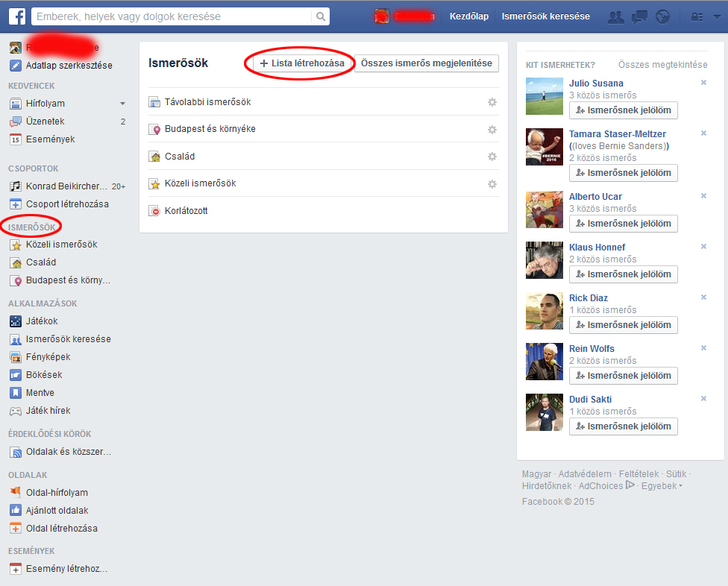Open Üzenetek in the left sidebar

pos(45,122)
